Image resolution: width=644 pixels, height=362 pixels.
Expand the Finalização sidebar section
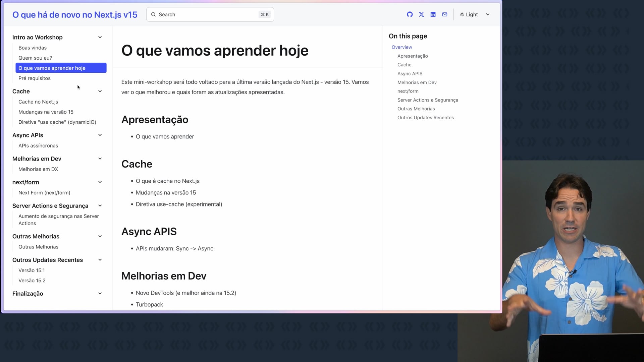(100, 294)
